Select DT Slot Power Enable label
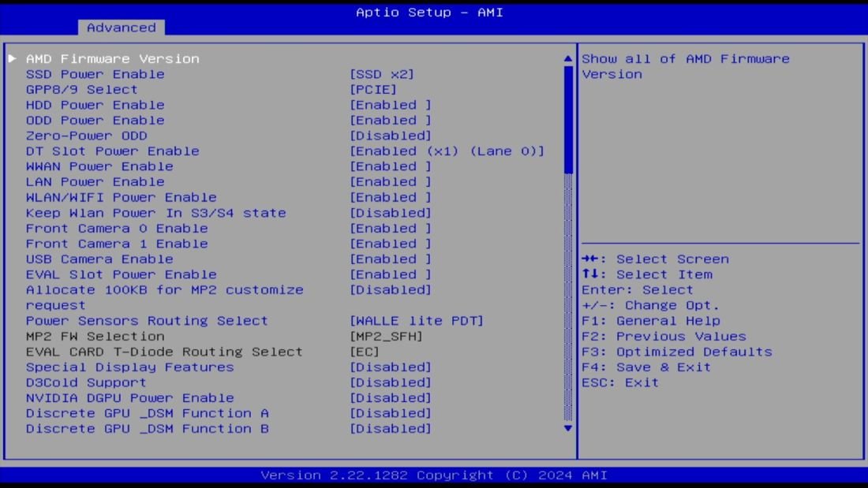Screen dimensions: 868x488 click(x=112, y=151)
